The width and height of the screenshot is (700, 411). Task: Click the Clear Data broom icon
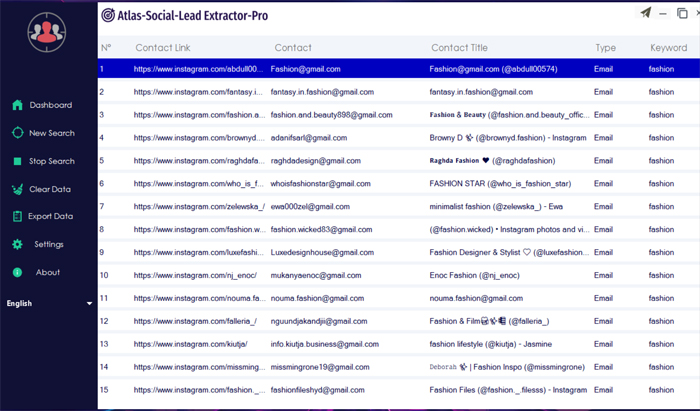click(17, 189)
